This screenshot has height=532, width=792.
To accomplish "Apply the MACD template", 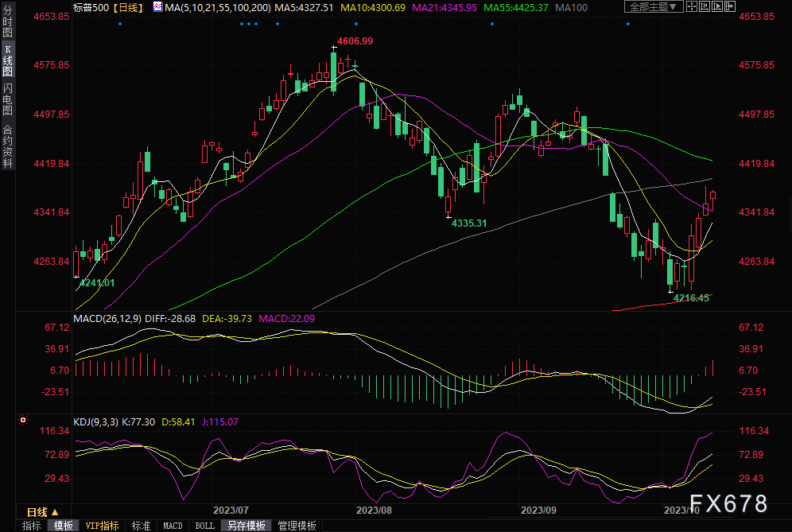I will click(x=173, y=526).
